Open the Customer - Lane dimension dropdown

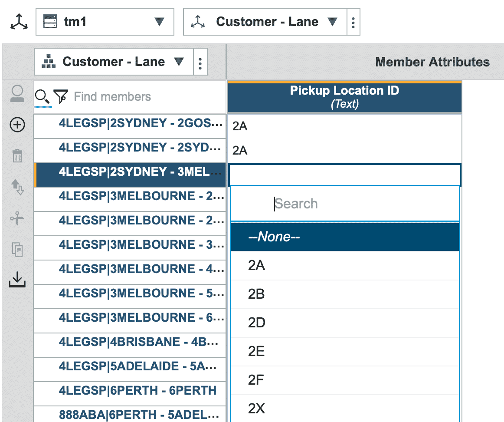(x=331, y=21)
